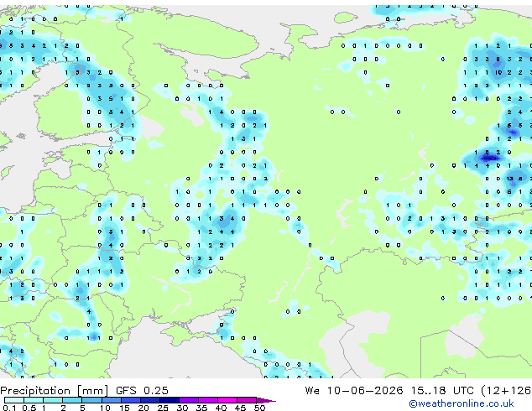
Task: Click the above-50 arrow tip of legend
Action: [266, 400]
